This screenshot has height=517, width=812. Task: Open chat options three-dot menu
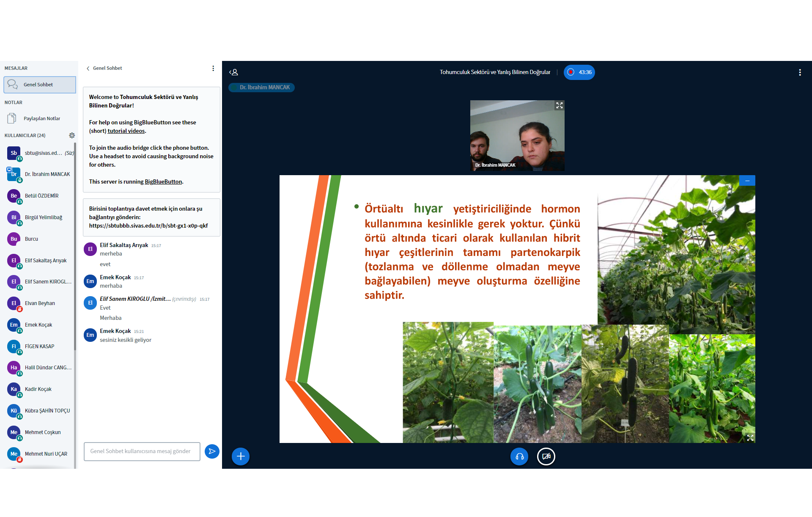(x=213, y=68)
